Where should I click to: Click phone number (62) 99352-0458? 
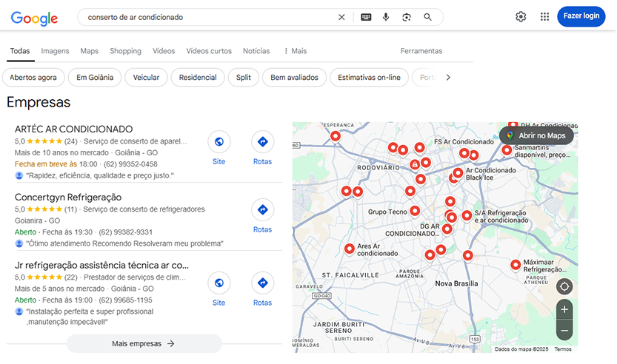pos(130,164)
